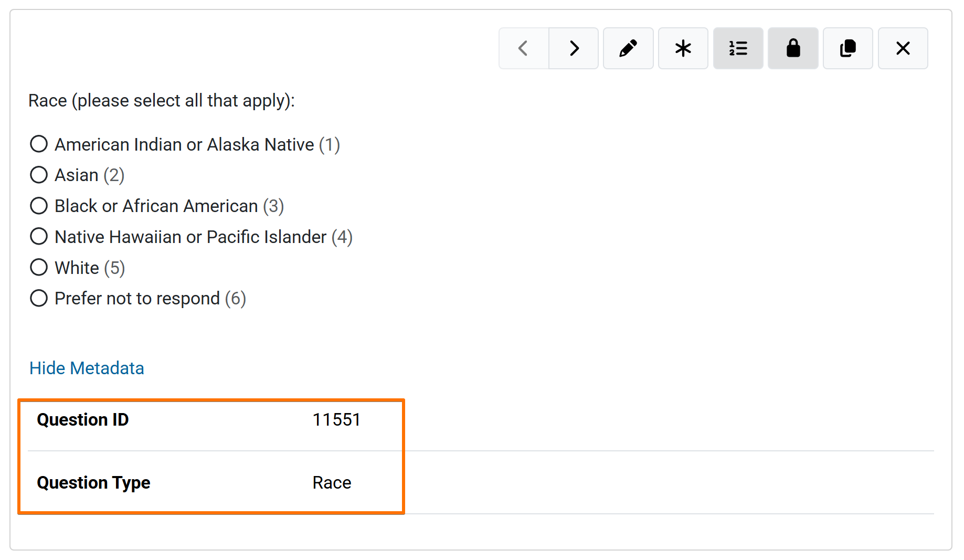Select Prefer not to respond
This screenshot has height=560, width=964.
(39, 298)
